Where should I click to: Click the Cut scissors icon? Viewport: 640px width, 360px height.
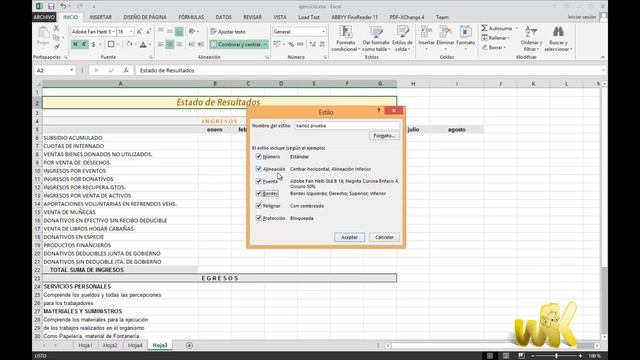(56, 28)
